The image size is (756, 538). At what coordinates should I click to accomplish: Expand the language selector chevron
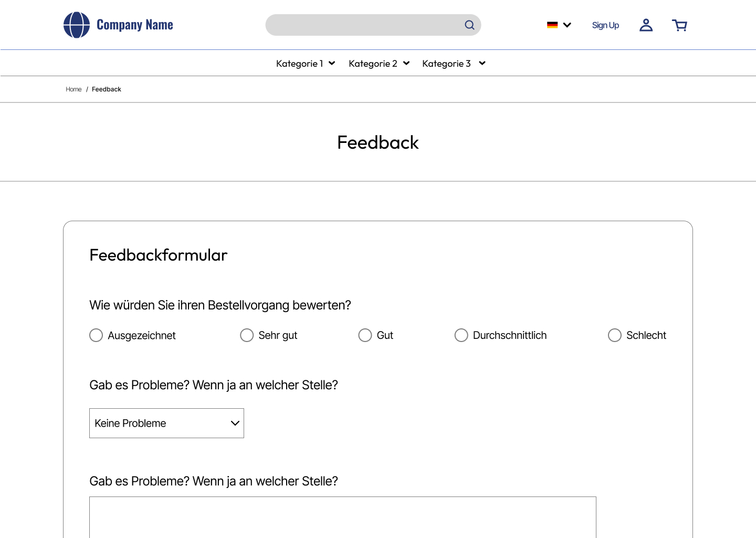pyautogui.click(x=567, y=25)
